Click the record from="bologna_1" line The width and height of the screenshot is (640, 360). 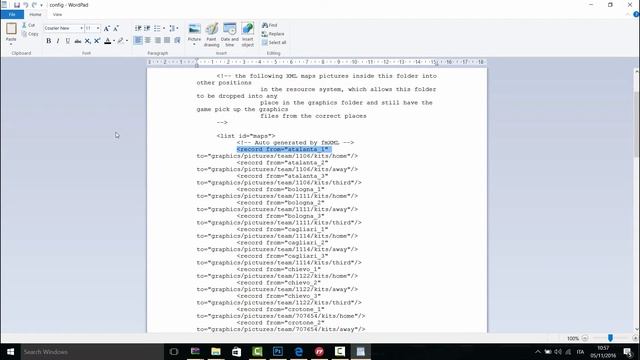281,189
